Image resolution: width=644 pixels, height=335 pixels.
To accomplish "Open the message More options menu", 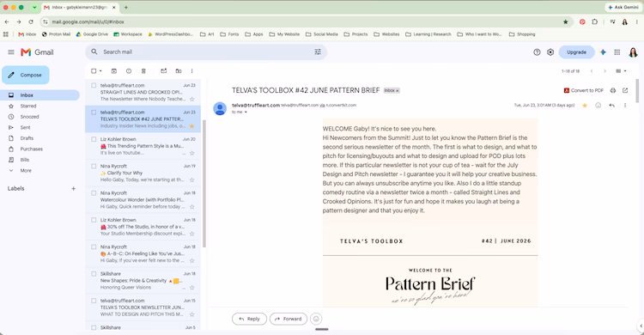I will (x=625, y=106).
